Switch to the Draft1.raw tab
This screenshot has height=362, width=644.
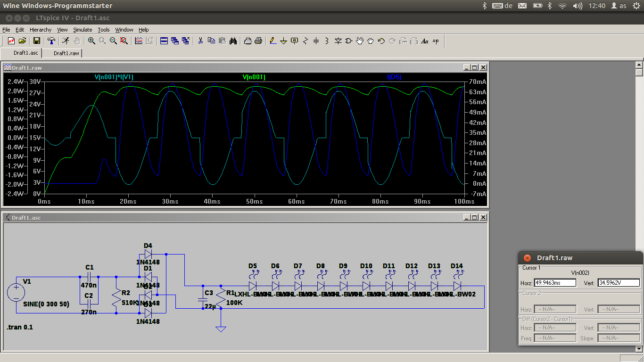point(66,53)
